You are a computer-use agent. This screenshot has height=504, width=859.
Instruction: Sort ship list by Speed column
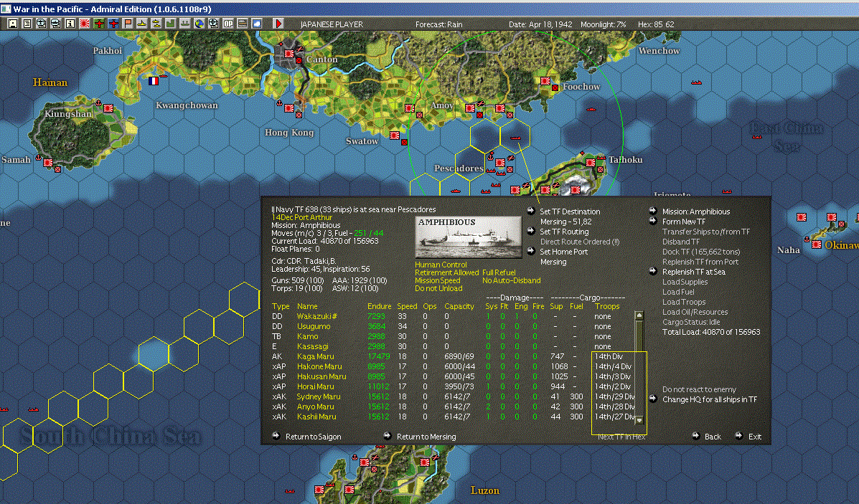click(407, 306)
